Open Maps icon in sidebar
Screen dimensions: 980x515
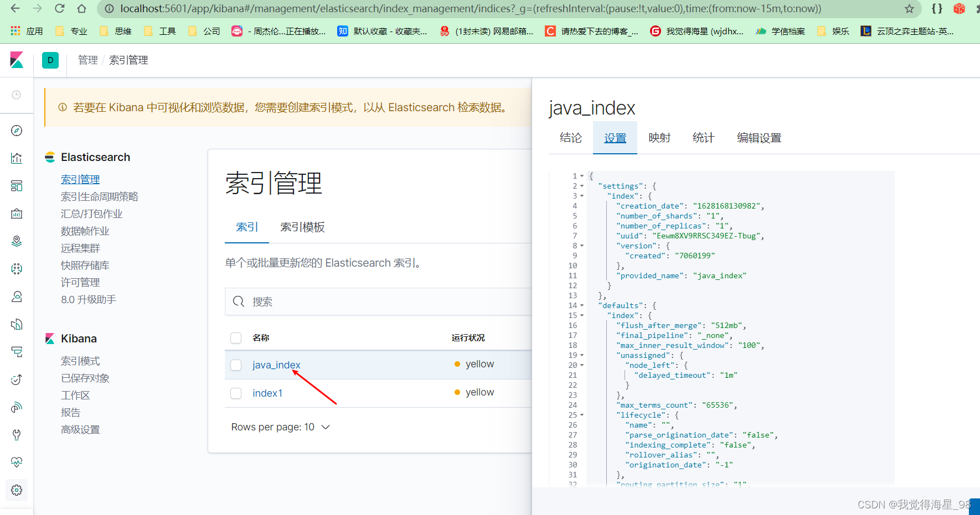[x=17, y=241]
